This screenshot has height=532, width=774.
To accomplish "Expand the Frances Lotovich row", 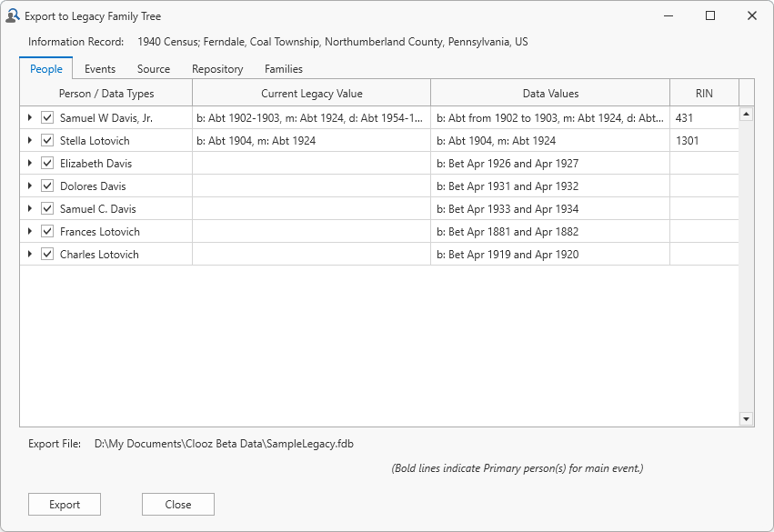I will coord(29,231).
